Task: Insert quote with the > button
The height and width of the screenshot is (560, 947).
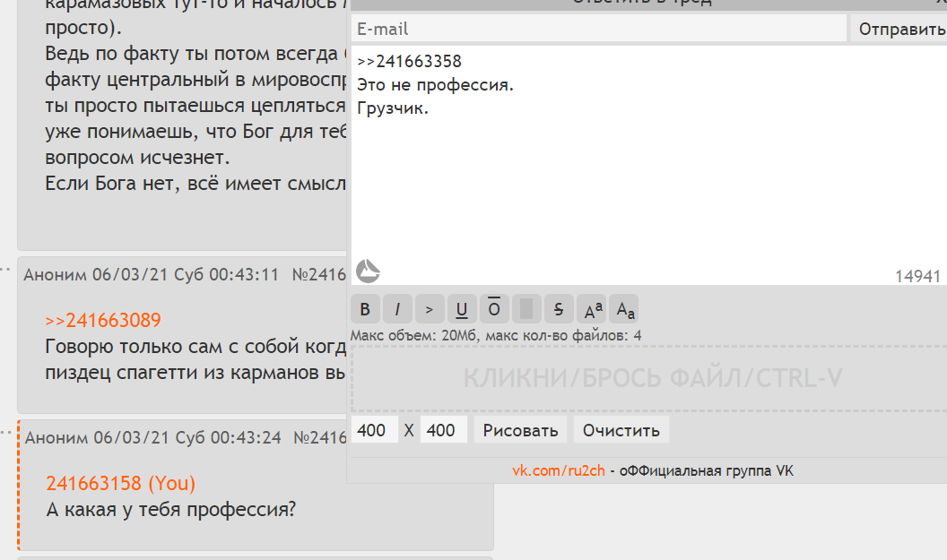Action: [430, 310]
